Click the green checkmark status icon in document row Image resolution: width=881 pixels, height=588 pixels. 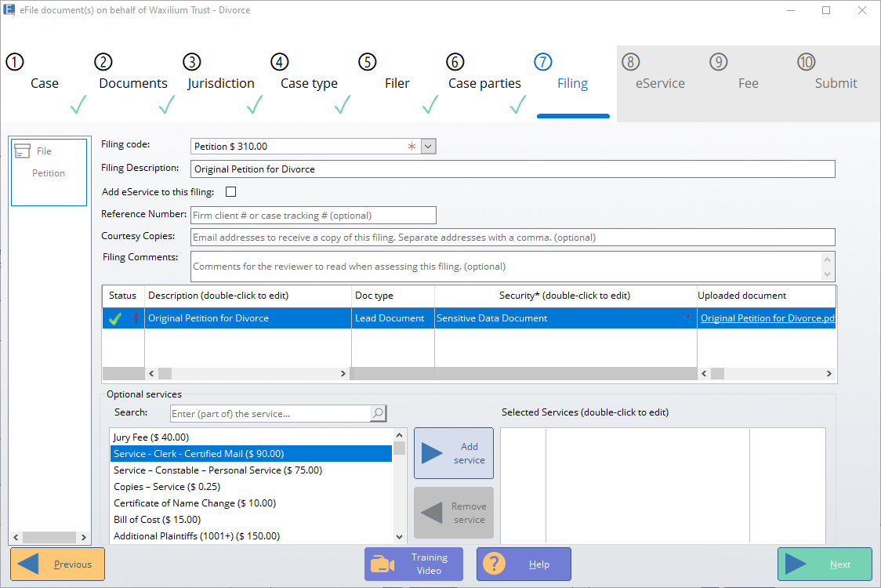pyautogui.click(x=116, y=318)
